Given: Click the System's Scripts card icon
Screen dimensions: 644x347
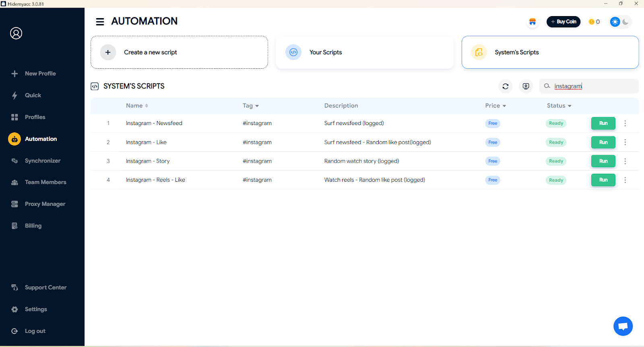Looking at the screenshot, I should tap(479, 52).
